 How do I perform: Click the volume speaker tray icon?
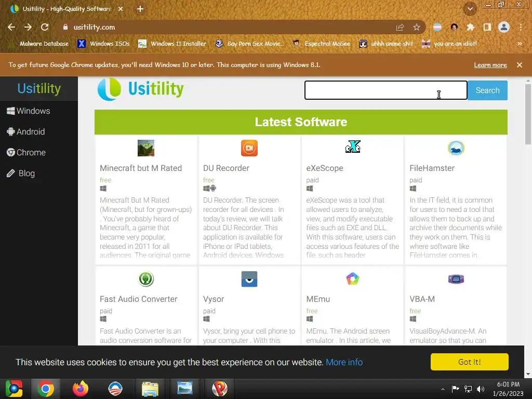481,389
